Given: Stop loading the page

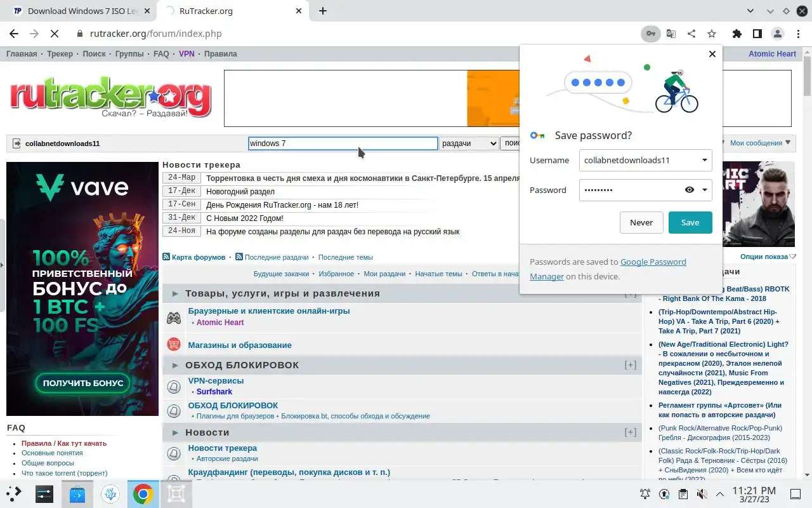Looking at the screenshot, I should 55,34.
